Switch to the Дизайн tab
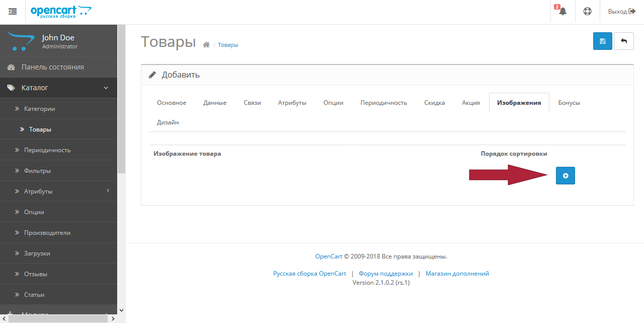The image size is (644, 323). tap(168, 122)
